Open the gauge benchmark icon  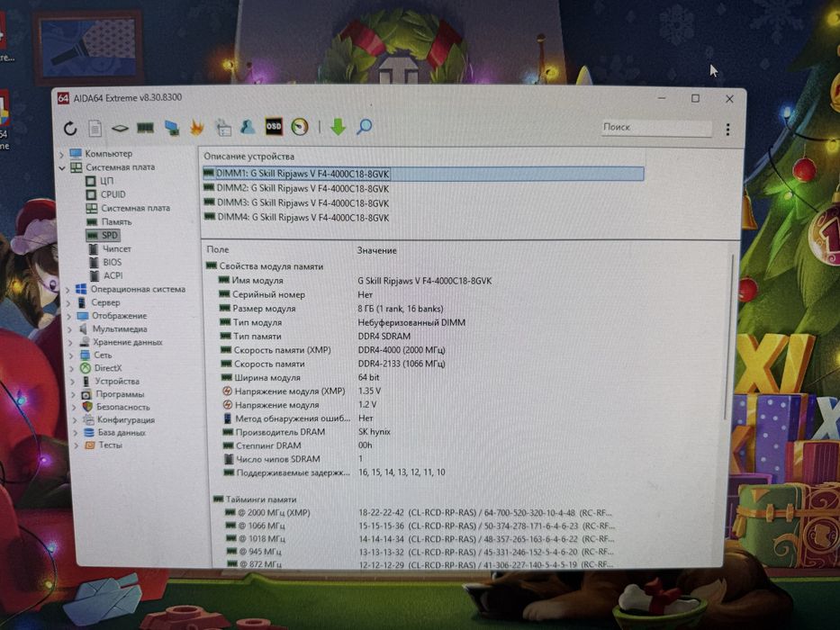tap(300, 126)
